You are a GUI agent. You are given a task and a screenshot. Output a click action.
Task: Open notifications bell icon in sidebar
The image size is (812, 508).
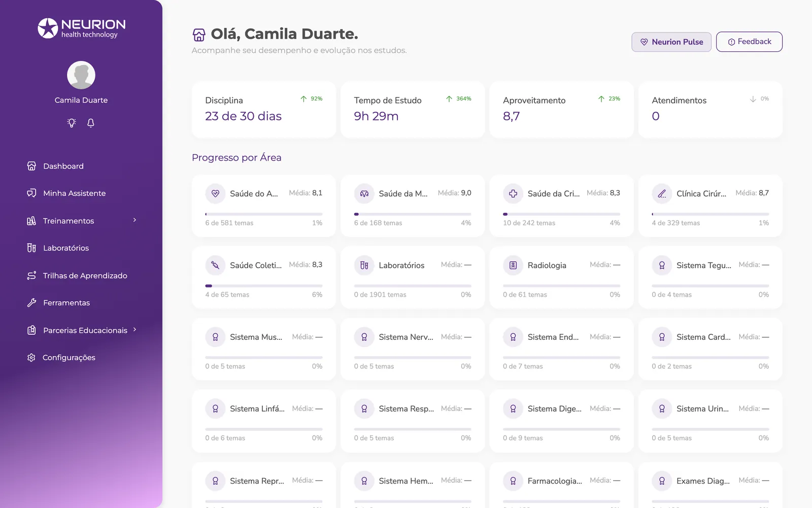pyautogui.click(x=91, y=123)
